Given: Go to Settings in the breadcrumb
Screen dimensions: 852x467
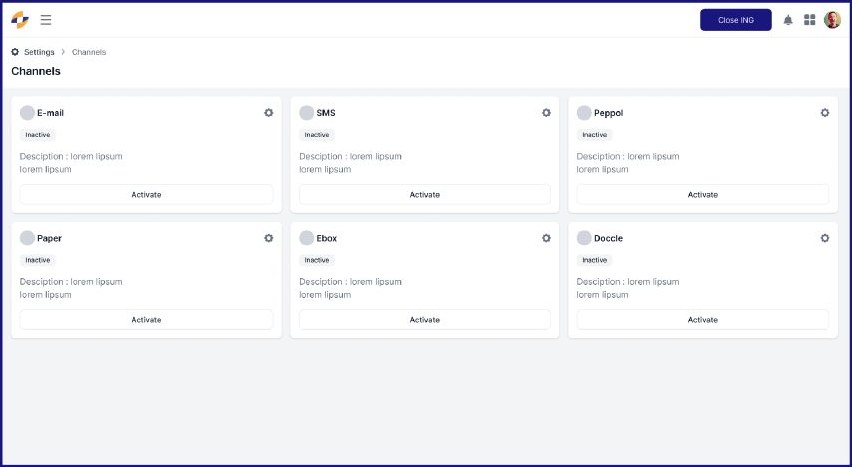Looking at the screenshot, I should (39, 52).
